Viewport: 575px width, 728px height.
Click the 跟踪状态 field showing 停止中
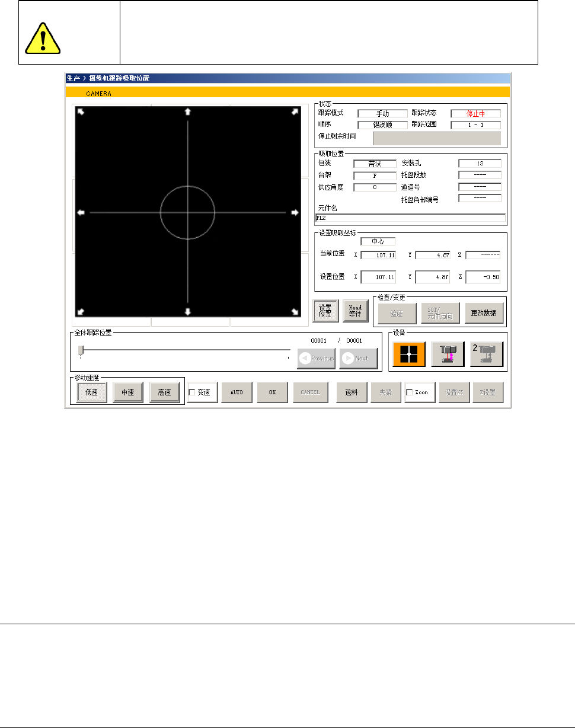coord(475,113)
